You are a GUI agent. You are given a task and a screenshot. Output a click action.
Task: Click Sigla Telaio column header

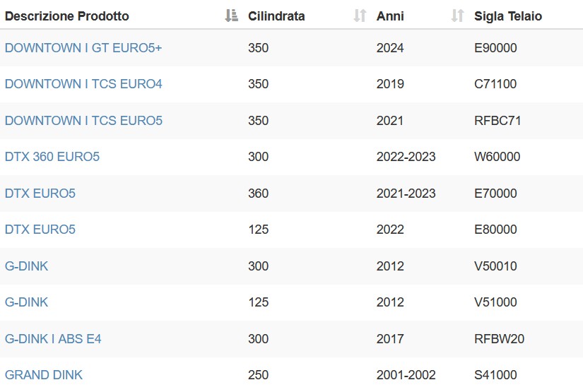point(508,16)
